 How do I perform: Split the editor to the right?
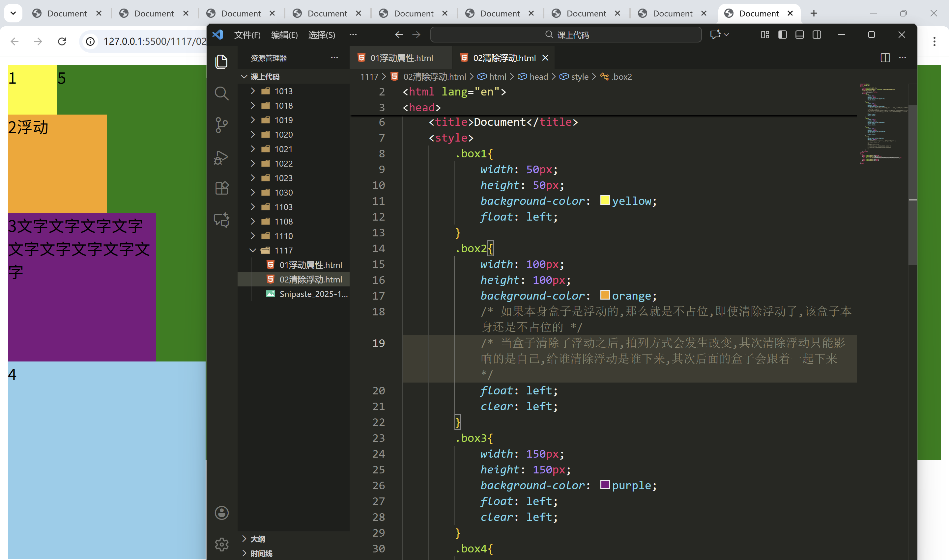point(885,58)
